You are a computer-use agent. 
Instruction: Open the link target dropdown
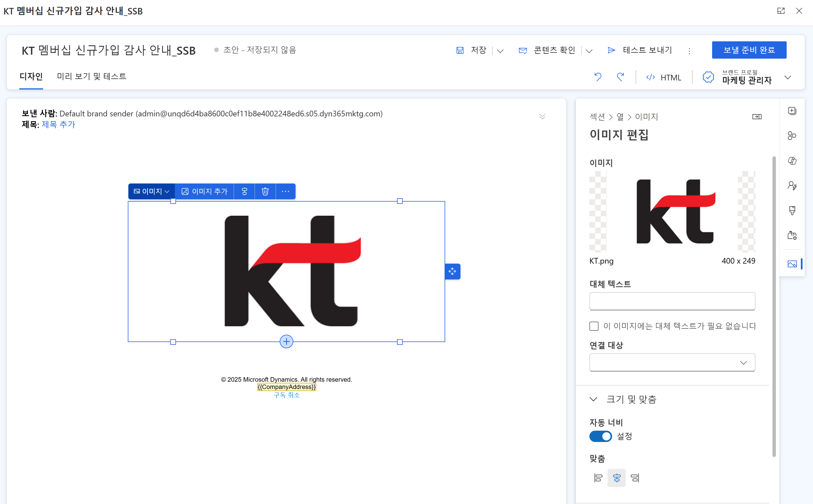(x=672, y=362)
